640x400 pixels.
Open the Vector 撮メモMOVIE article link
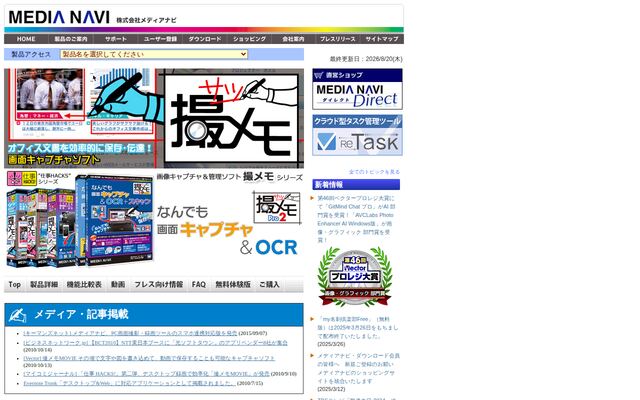(149, 358)
